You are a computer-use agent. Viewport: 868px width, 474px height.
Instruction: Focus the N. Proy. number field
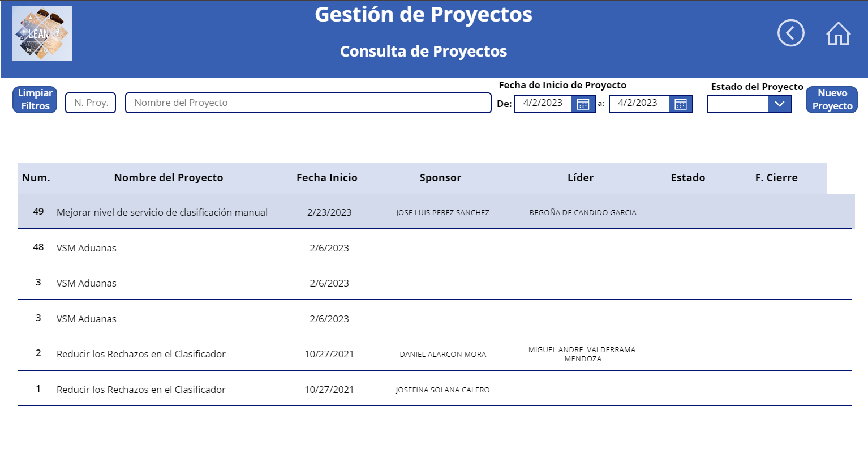(x=91, y=103)
